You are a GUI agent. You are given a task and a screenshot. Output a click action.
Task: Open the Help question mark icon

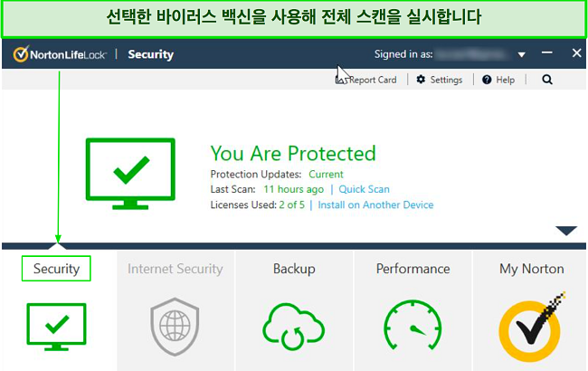point(487,80)
